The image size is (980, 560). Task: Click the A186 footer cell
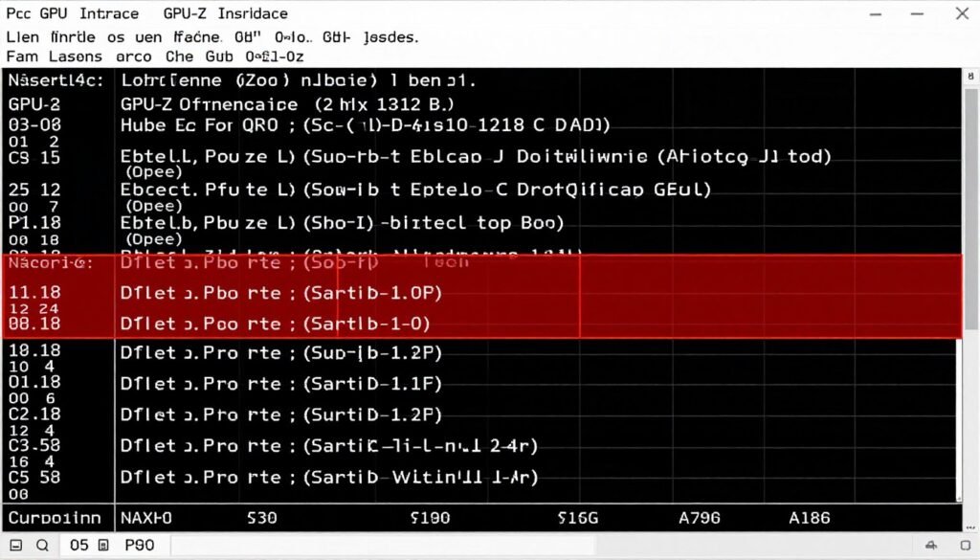(x=810, y=518)
